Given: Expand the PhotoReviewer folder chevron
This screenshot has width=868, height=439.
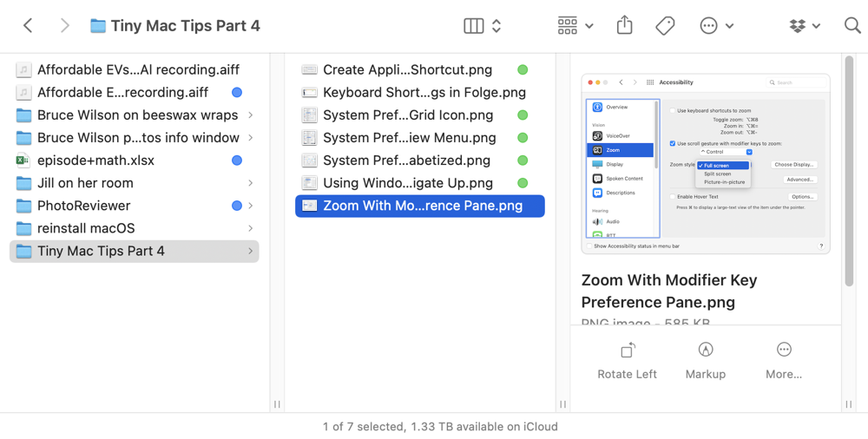Looking at the screenshot, I should coord(251,206).
